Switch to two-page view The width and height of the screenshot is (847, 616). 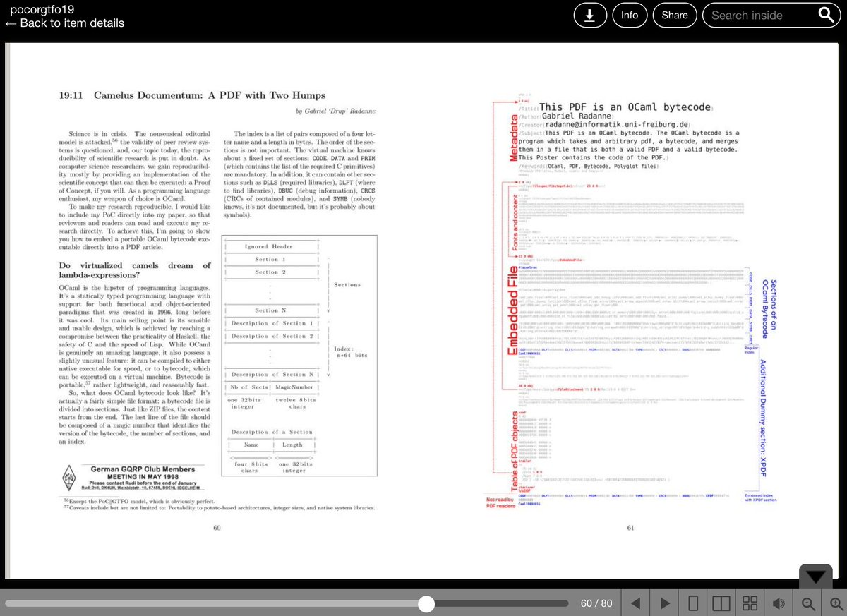[721, 603]
